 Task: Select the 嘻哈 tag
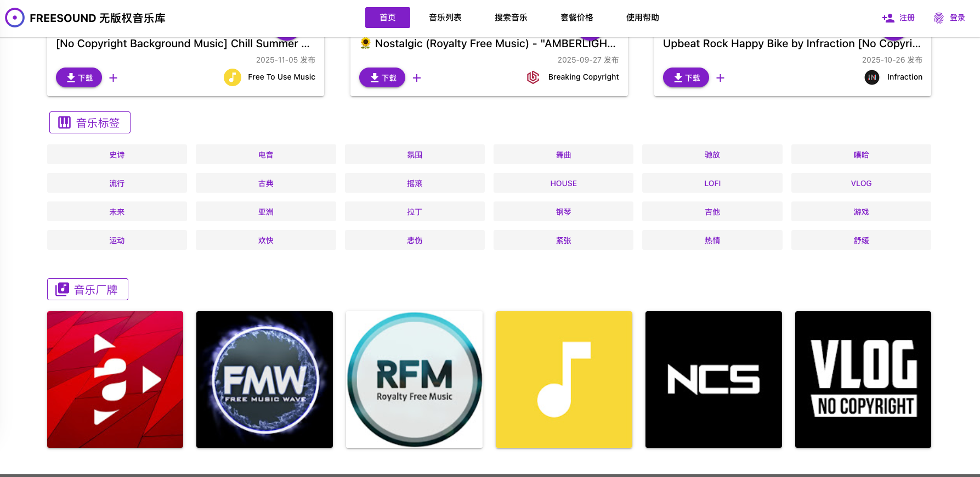coord(861,154)
